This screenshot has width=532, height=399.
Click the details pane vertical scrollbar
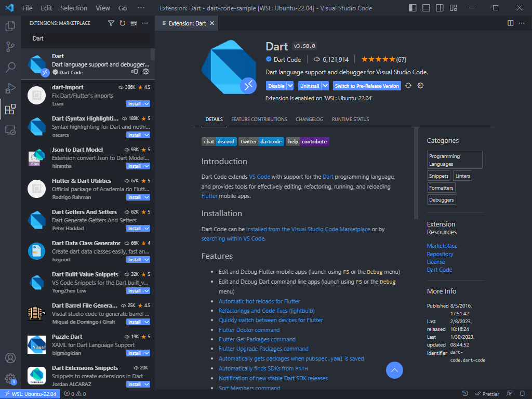pyautogui.click(x=416, y=174)
